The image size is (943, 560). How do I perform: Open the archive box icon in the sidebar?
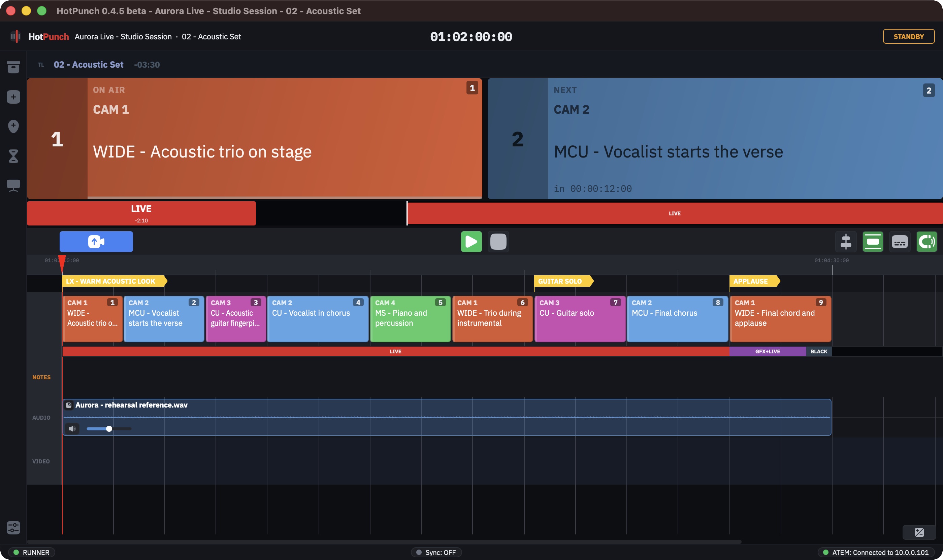(x=13, y=67)
